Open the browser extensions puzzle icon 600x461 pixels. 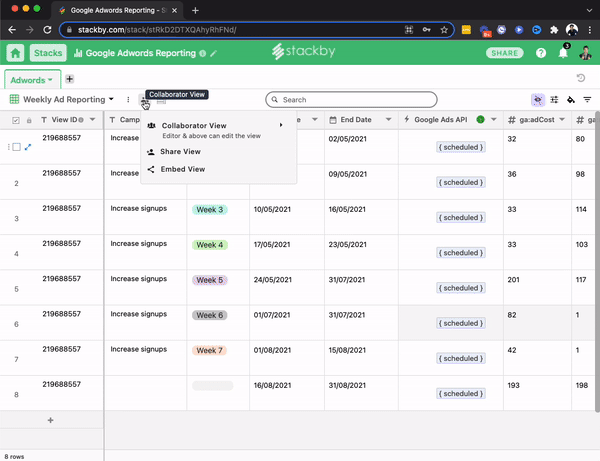[554, 30]
